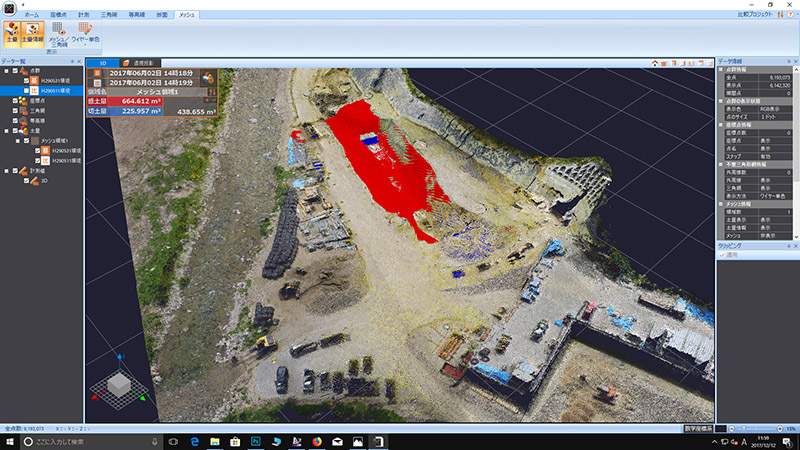The image size is (800, 450).
Task: Open the 座標点 ribbon tab
Action: click(x=58, y=15)
